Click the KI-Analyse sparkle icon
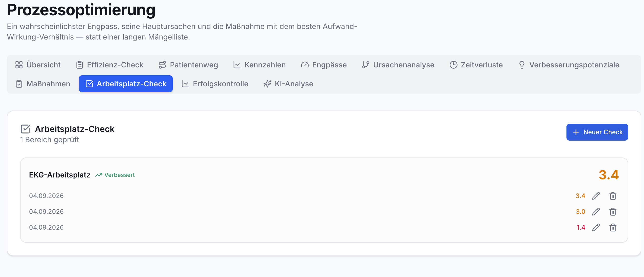This screenshot has width=644, height=277. (267, 84)
